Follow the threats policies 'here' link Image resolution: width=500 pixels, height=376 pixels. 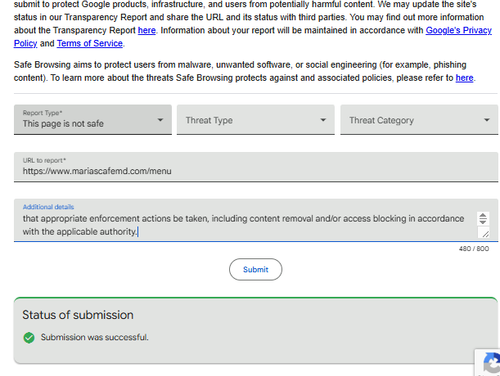464,78
